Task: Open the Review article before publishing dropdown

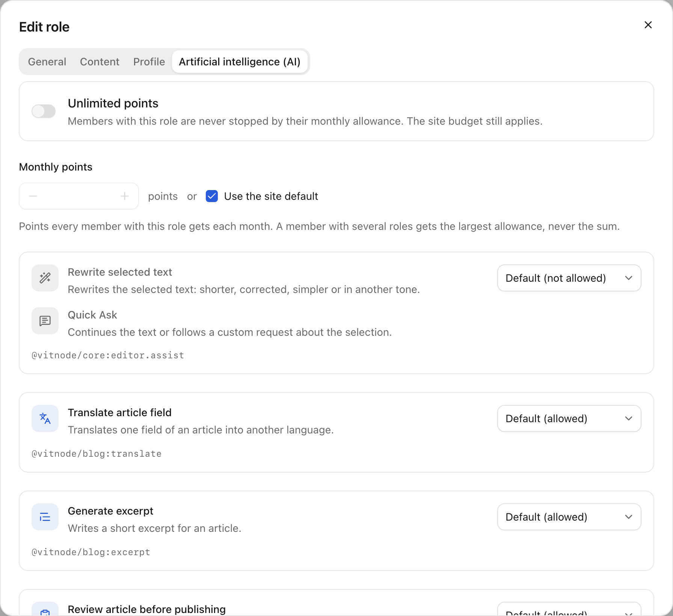Action: 569,609
